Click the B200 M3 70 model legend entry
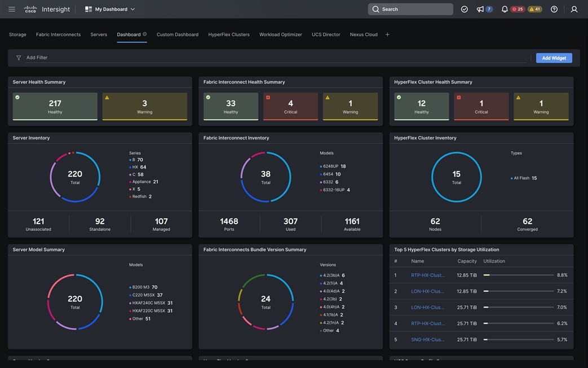 143,287
